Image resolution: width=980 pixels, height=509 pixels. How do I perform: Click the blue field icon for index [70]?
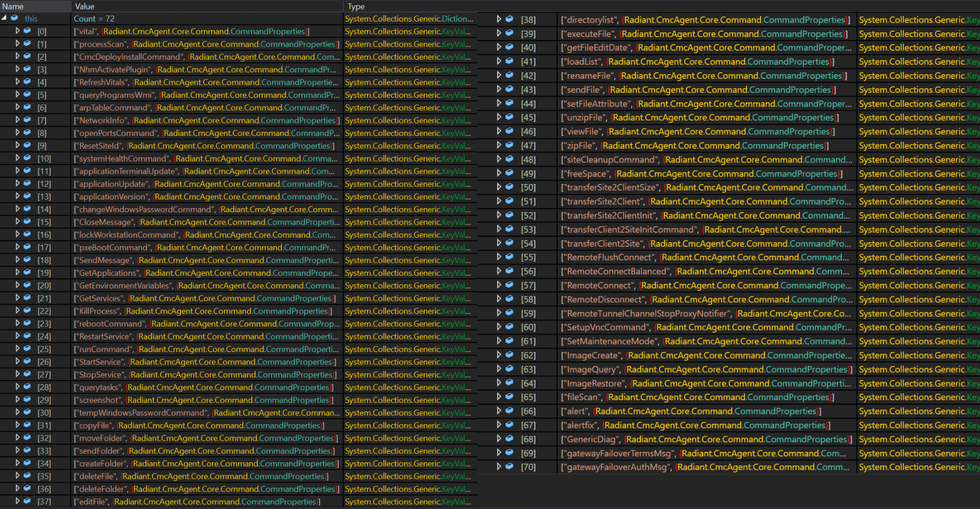[x=509, y=466]
